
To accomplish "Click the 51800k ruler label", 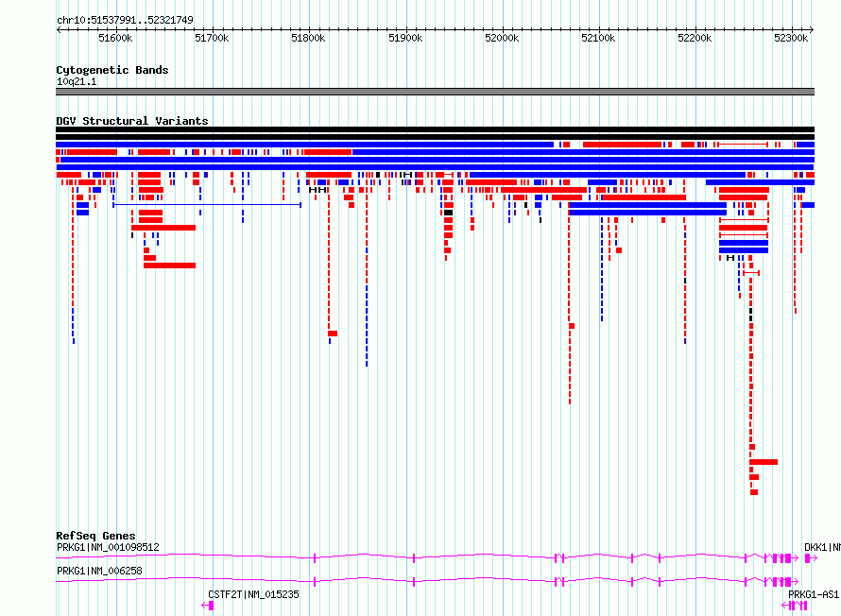I will pyautogui.click(x=308, y=38).
